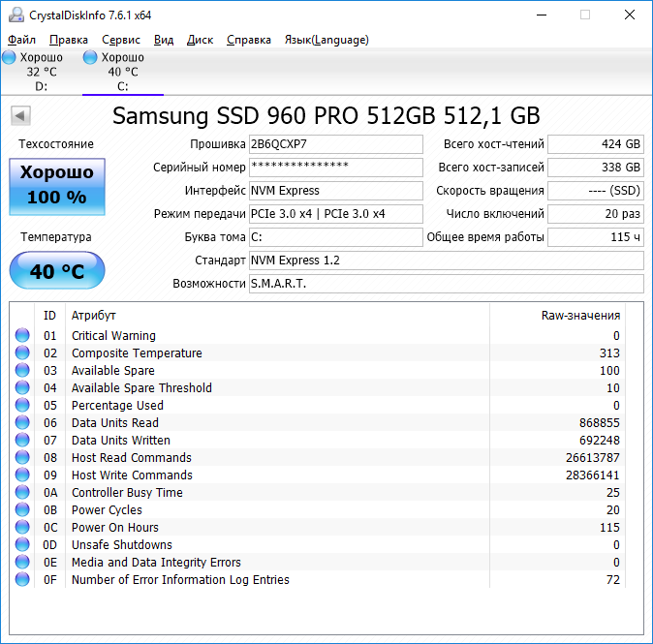Open the Справка menu
This screenshot has height=644, width=653.
coord(249,40)
